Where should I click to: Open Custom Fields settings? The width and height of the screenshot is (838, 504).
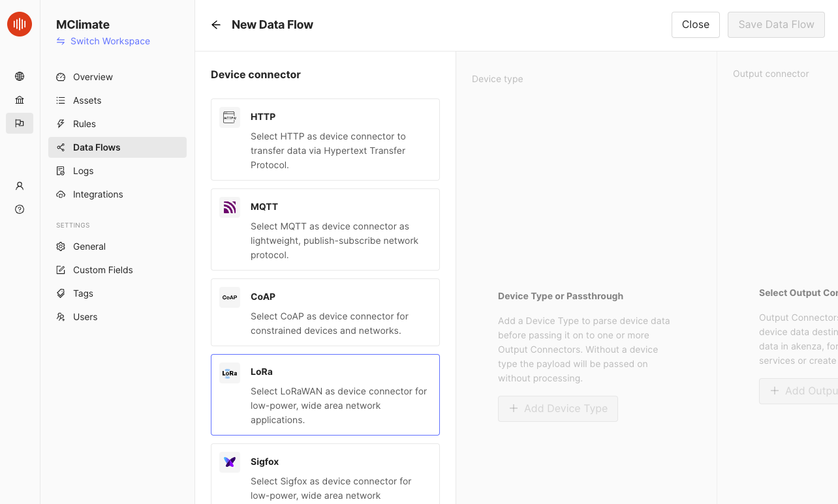pos(117,270)
